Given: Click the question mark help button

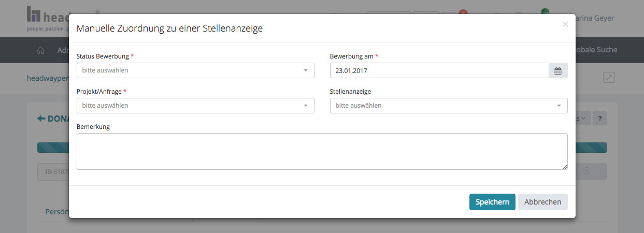Looking at the screenshot, I should click(599, 118).
